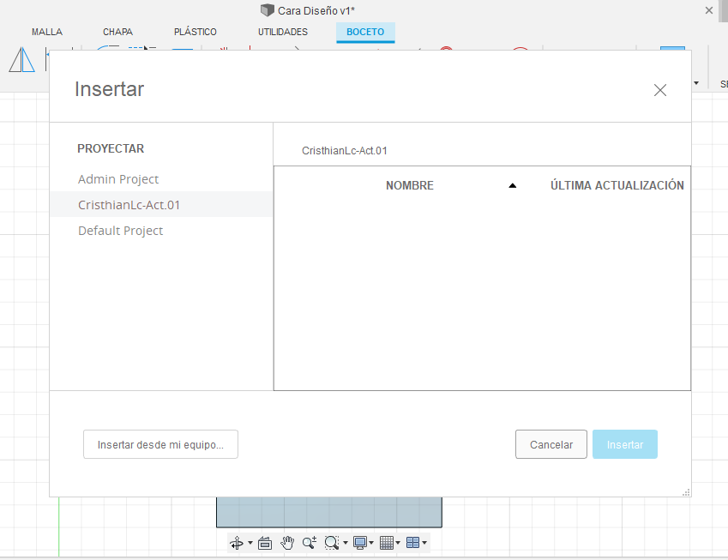Select the Zoom plus-minus magnifier tool

(310, 542)
